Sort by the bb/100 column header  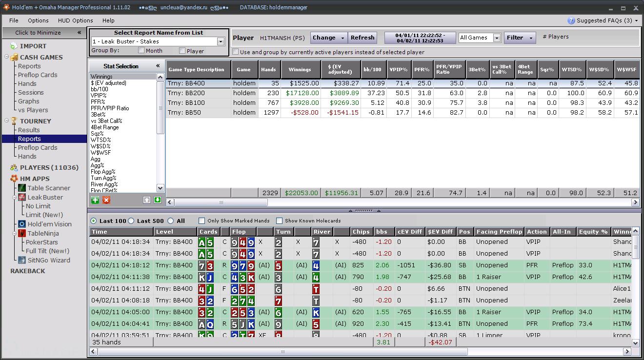pyautogui.click(x=374, y=69)
